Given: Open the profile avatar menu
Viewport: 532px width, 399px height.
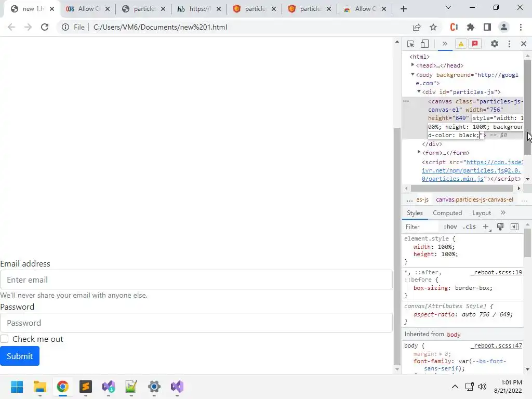Looking at the screenshot, I should 504,27.
